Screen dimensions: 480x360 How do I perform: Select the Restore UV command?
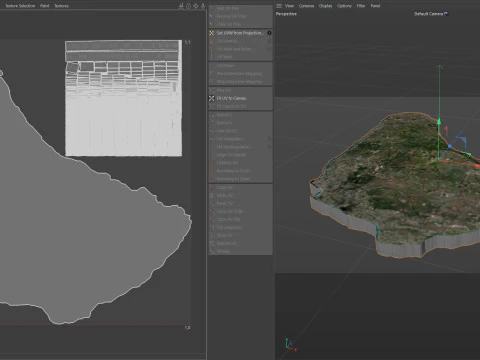[240, 244]
